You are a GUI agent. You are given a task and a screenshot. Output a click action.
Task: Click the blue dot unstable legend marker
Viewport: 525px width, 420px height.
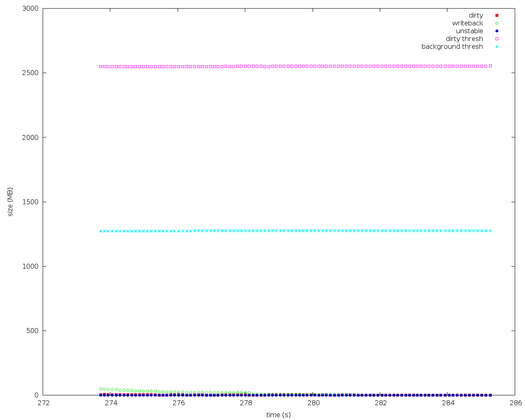point(497,31)
